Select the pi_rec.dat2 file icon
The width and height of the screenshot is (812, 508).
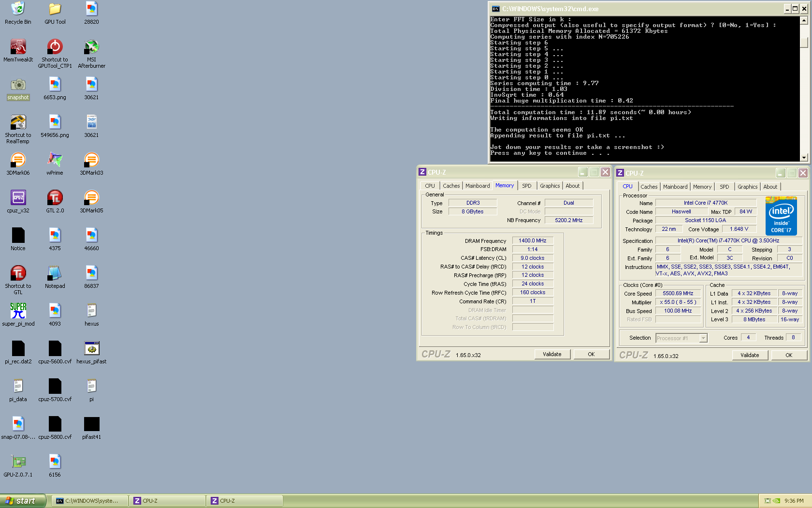[18, 353]
